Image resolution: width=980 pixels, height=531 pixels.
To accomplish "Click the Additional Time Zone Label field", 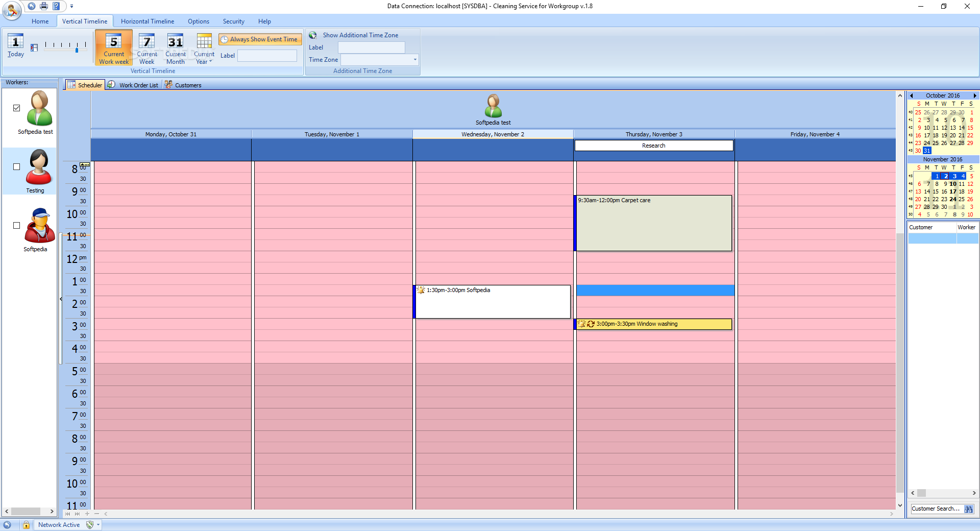I will coord(372,47).
